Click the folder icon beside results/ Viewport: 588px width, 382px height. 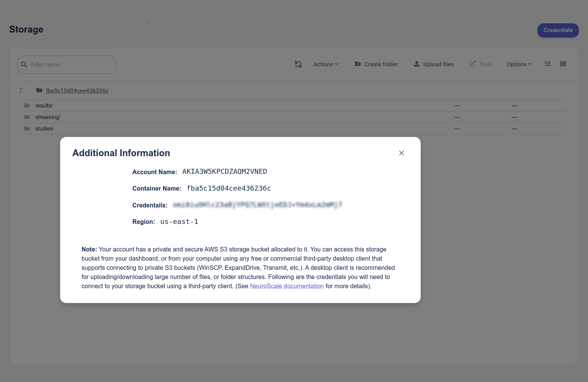click(x=27, y=106)
